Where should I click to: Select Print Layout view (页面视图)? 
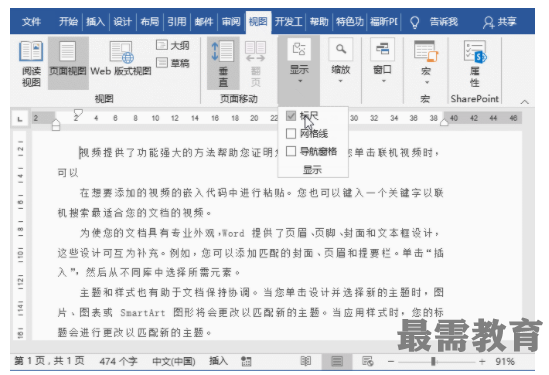[68, 63]
